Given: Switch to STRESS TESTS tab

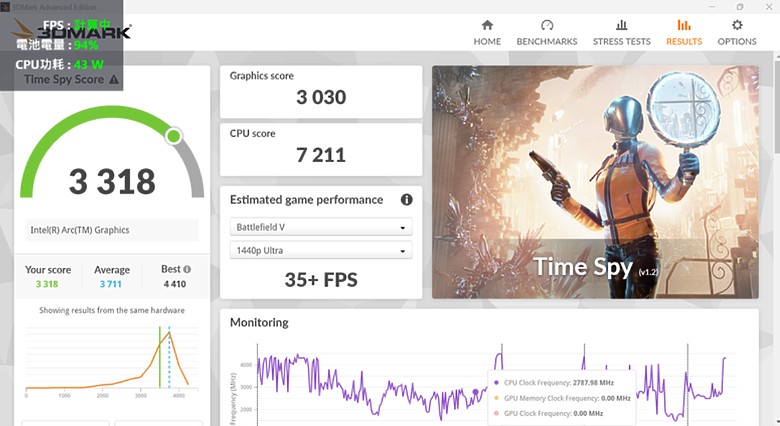Looking at the screenshot, I should point(621,33).
